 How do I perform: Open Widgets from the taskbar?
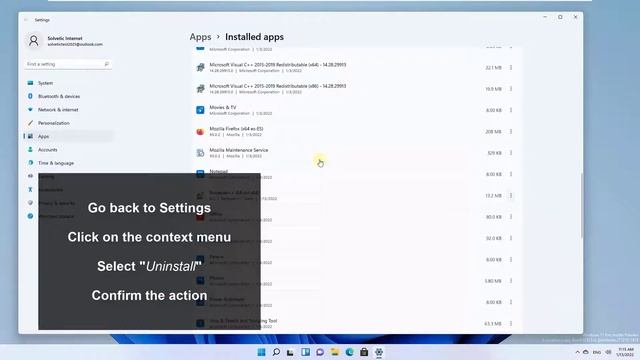click(305, 352)
